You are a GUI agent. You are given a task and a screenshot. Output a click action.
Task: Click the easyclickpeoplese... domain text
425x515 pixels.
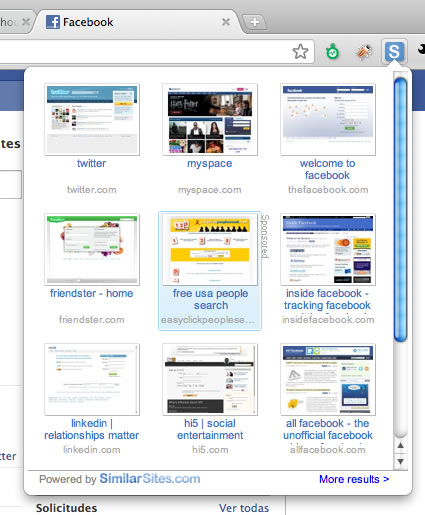click(x=208, y=320)
